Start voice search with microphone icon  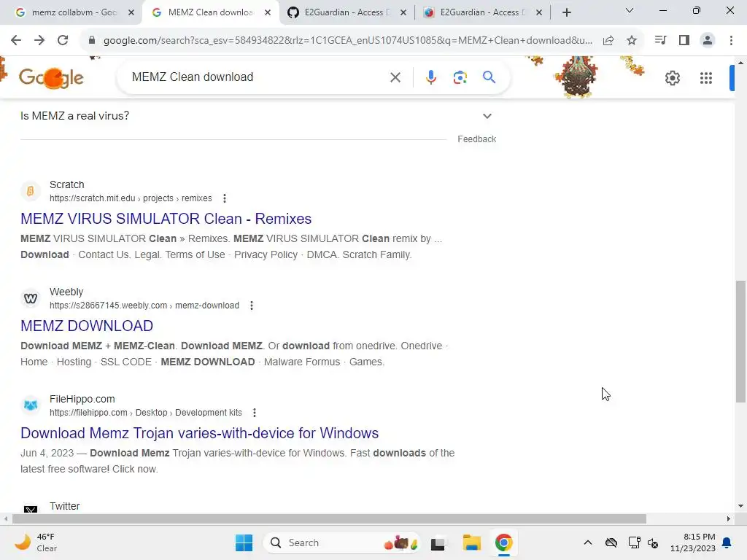click(x=430, y=77)
